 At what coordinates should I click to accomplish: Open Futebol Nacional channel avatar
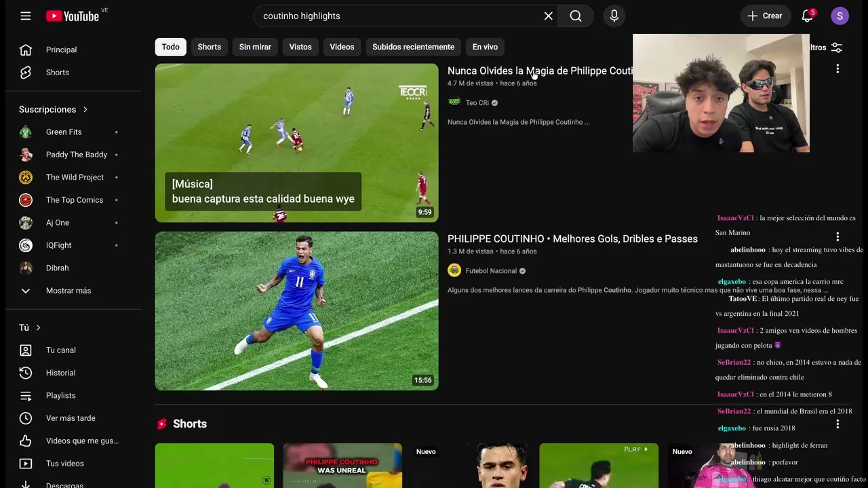[x=454, y=270]
